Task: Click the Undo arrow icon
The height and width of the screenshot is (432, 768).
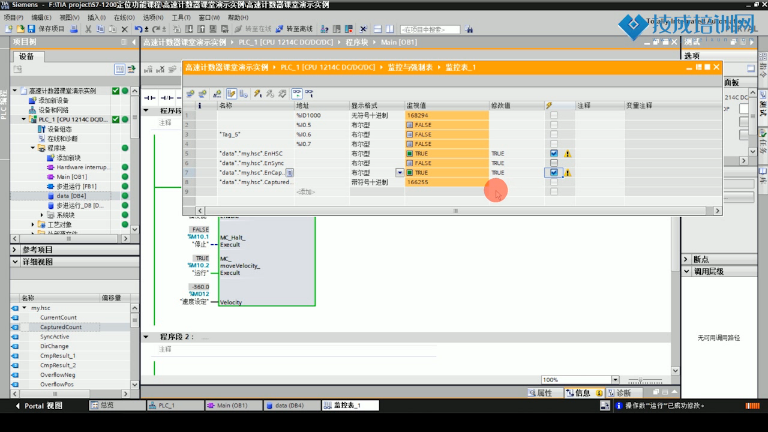Action: [138, 29]
